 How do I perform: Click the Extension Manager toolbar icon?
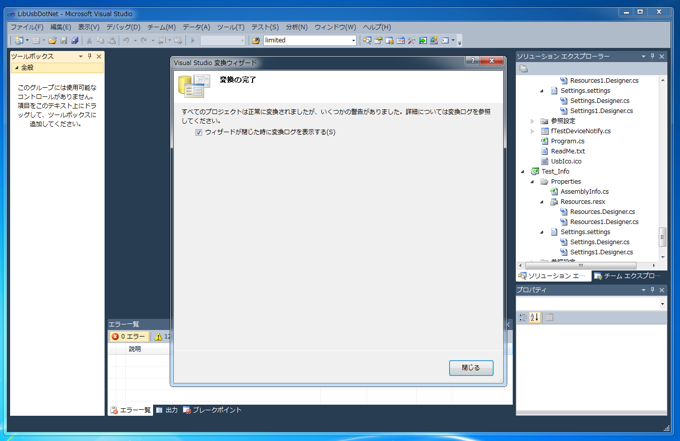pos(434,40)
